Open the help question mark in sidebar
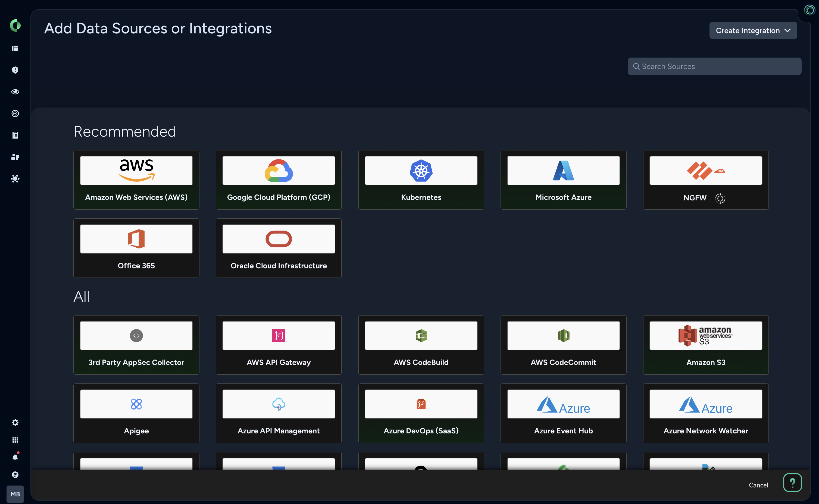The width and height of the screenshot is (819, 504). pyautogui.click(x=15, y=474)
